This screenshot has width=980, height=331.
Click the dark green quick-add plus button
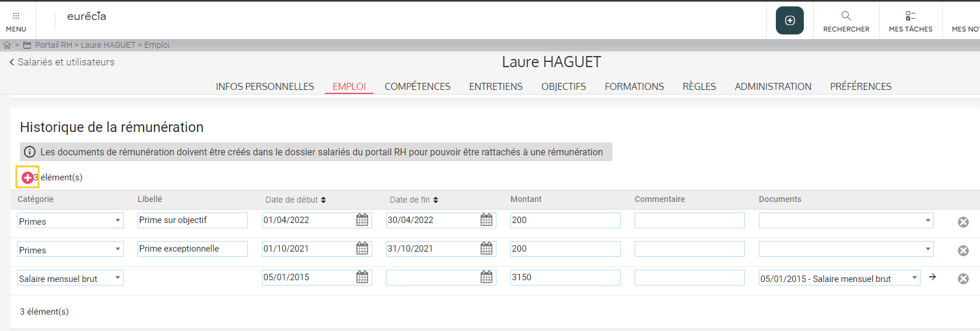tap(789, 20)
